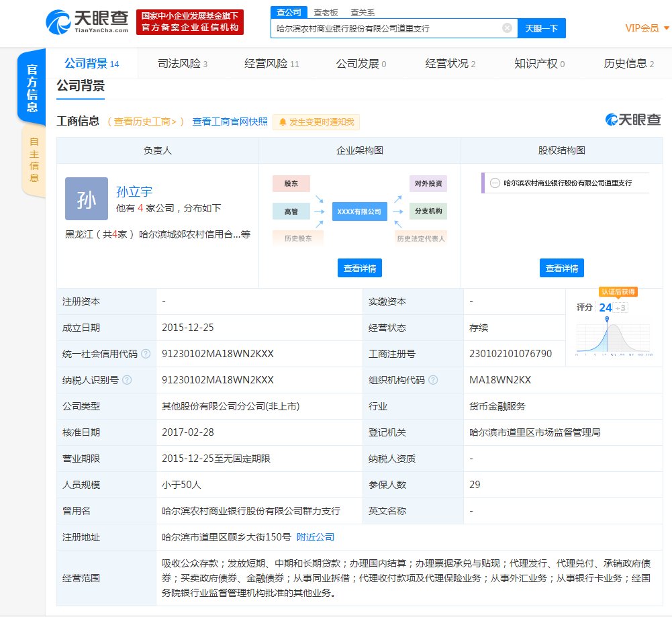Open the 查看工商官网快照 link
The image size is (672, 617).
click(230, 122)
